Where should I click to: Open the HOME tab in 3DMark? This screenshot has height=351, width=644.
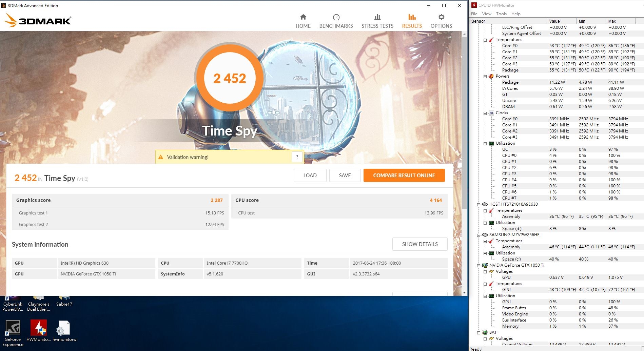click(303, 21)
